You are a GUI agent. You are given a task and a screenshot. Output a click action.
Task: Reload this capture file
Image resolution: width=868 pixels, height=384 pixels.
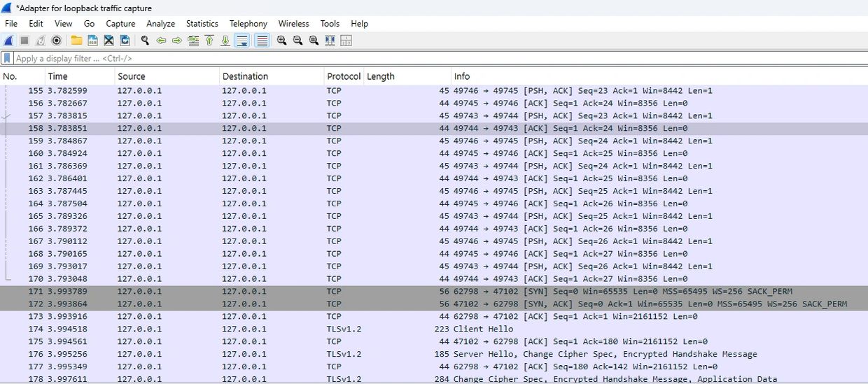(x=125, y=41)
